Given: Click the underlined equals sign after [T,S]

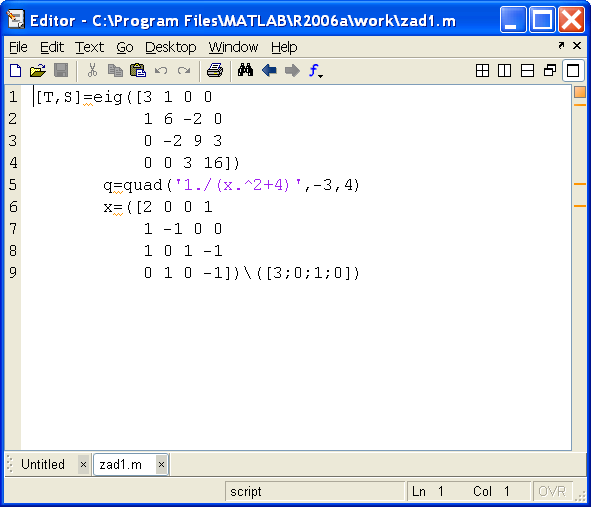Looking at the screenshot, I should (88, 99).
